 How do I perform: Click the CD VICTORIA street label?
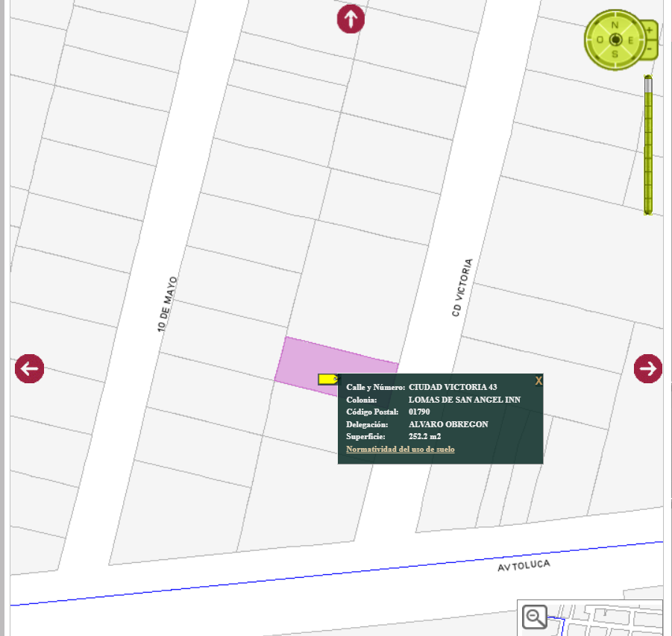coord(462,288)
